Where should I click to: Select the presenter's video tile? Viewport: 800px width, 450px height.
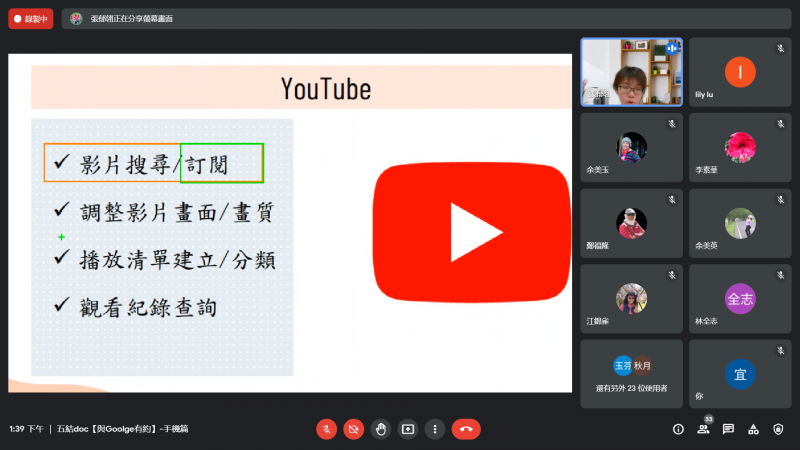(x=632, y=72)
